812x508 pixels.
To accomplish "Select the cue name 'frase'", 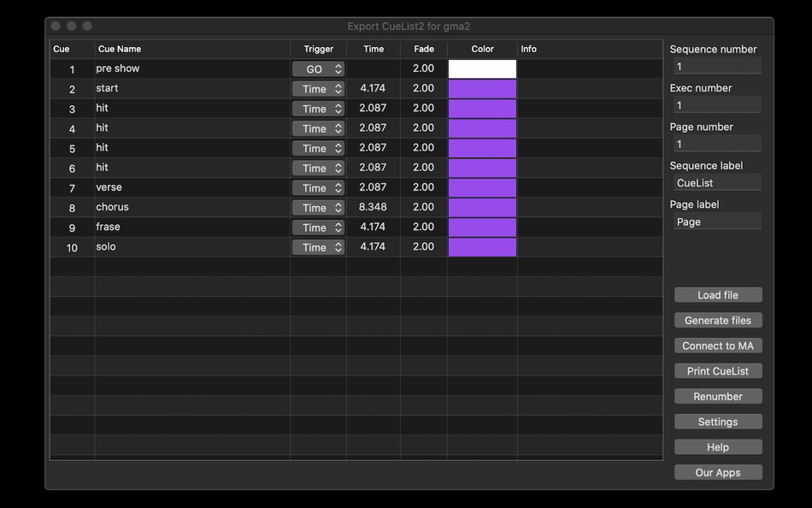I will click(x=108, y=227).
